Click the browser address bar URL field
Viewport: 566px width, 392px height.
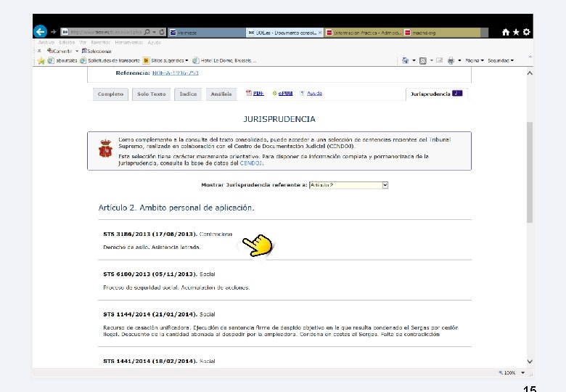(x=105, y=32)
